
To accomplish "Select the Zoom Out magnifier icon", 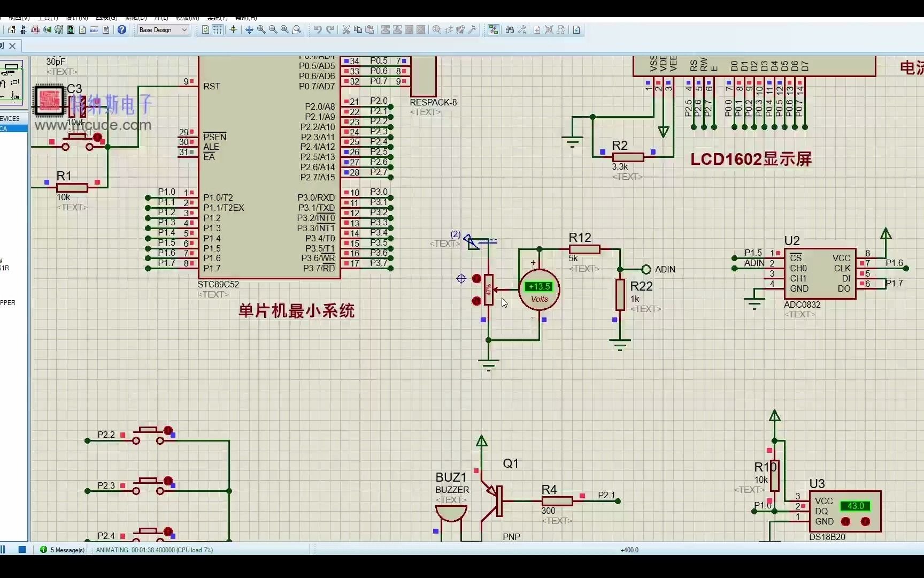I will [273, 30].
